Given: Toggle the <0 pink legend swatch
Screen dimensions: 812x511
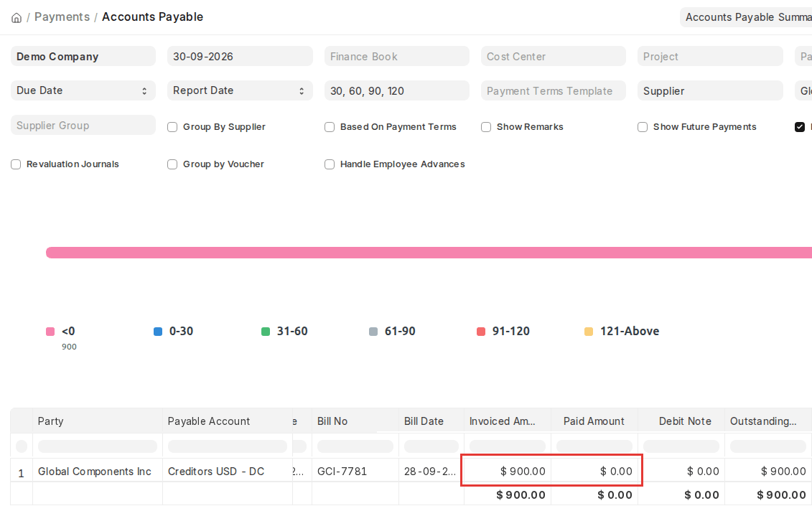Looking at the screenshot, I should [50, 332].
